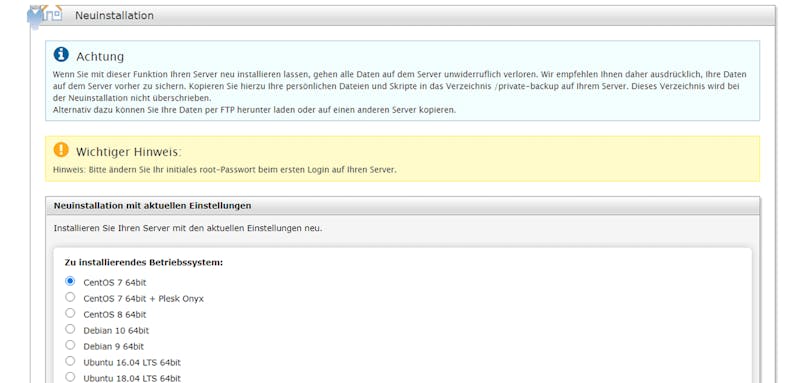
Task: Click the orange warning icon beside Wichtiger Hinweis
Action: point(61,149)
